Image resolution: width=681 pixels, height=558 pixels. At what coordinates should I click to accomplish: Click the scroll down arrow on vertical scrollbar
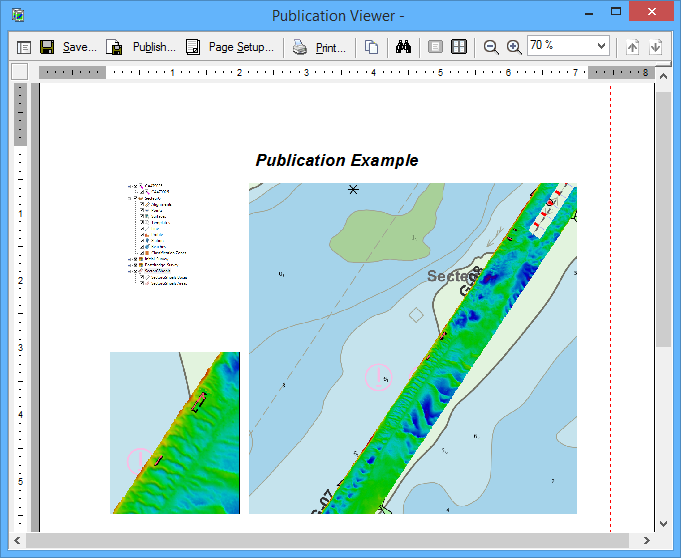[x=663, y=523]
